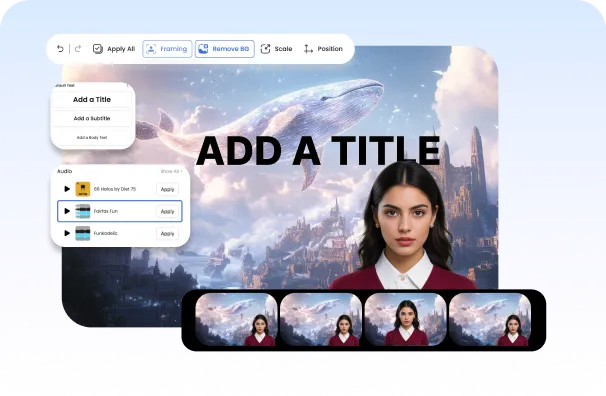Play the 66 Halos by Diet 75 track
This screenshot has width=606, height=396.
coord(67,189)
